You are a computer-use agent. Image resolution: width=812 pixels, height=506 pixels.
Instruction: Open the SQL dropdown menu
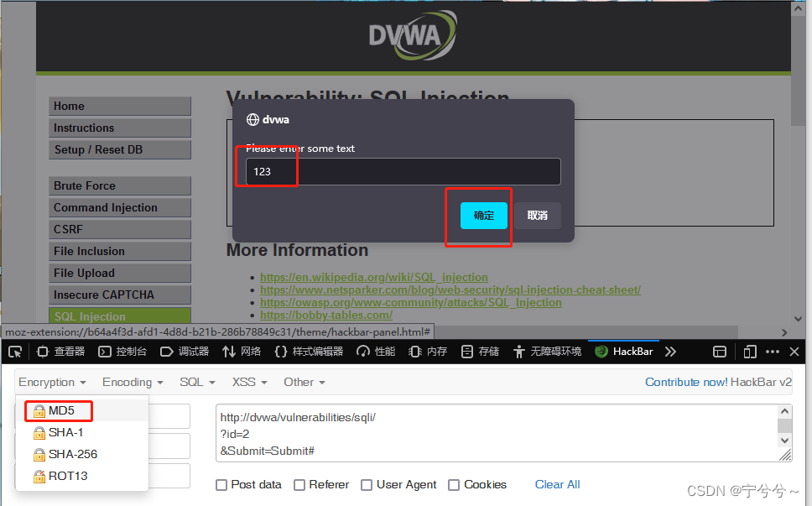point(197,382)
